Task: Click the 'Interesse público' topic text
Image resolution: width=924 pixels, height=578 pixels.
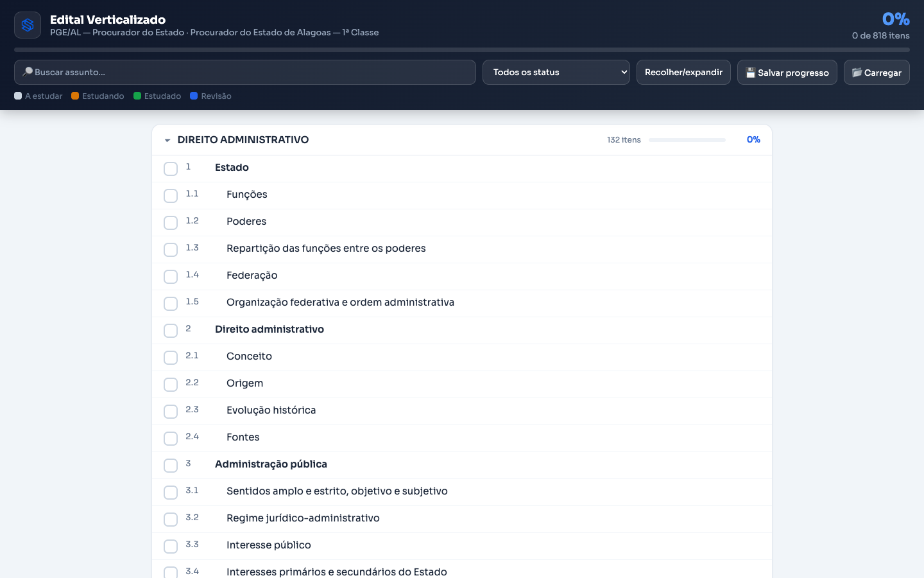Action: click(269, 545)
